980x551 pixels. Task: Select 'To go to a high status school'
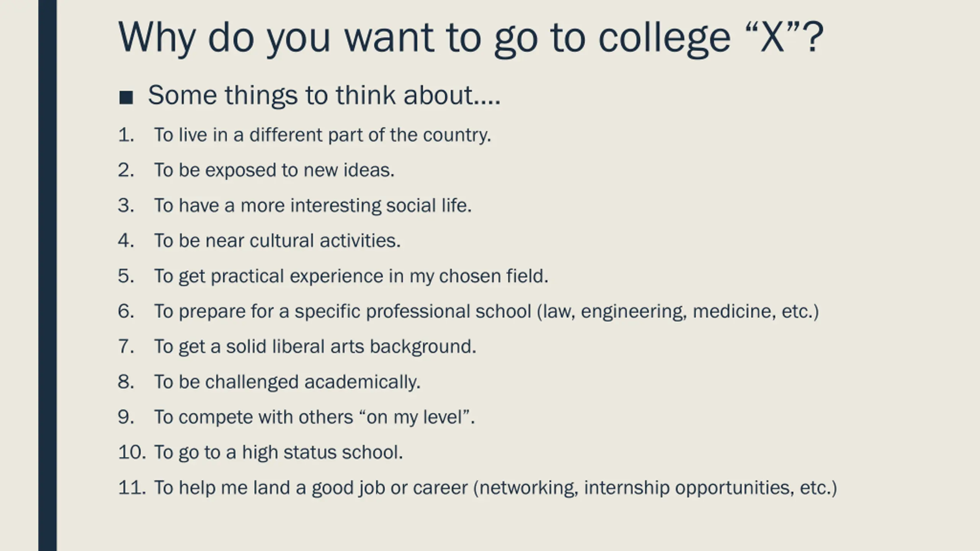(278, 452)
